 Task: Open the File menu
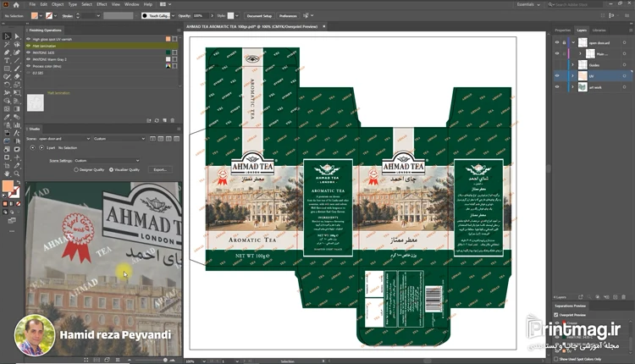[x=32, y=4]
